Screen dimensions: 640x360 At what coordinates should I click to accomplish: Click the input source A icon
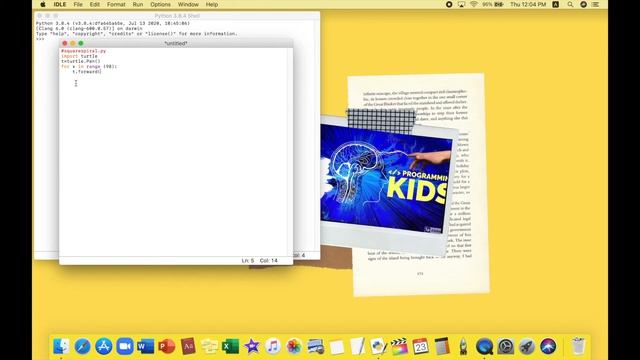556,4
